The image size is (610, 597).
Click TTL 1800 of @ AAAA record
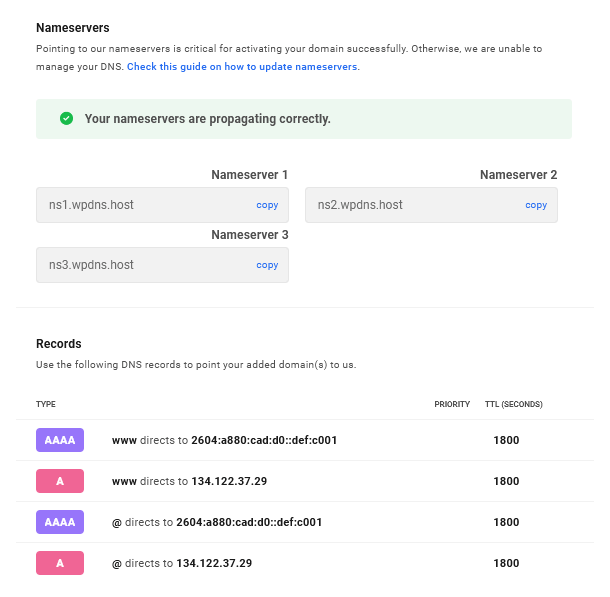coord(506,522)
